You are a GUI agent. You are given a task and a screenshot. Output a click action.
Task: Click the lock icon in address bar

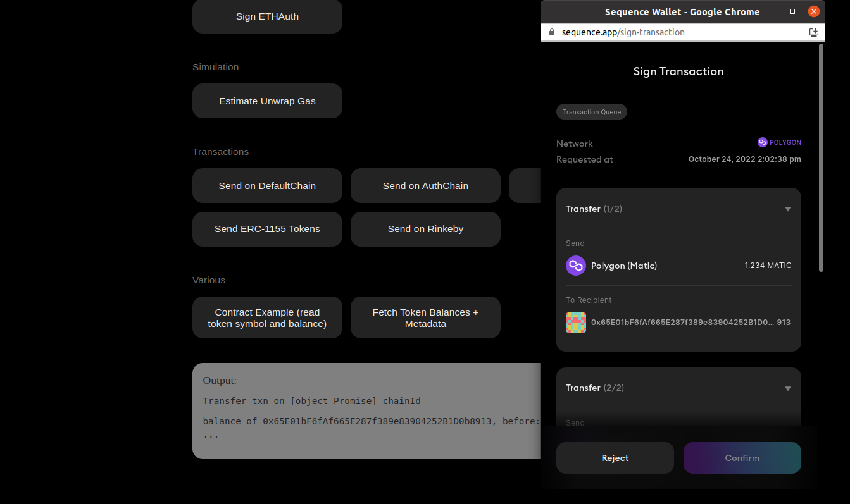pos(552,32)
